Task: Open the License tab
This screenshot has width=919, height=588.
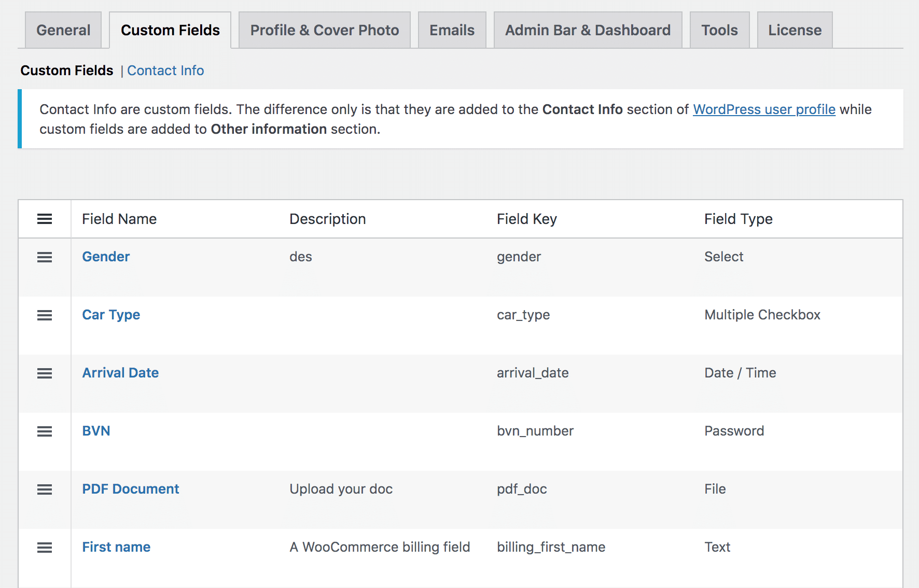Action: (795, 30)
